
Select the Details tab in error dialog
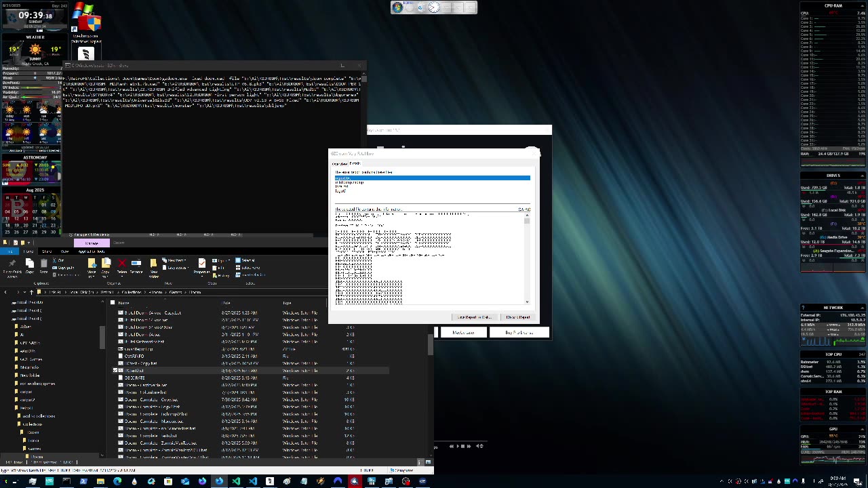pyautogui.click(x=355, y=163)
